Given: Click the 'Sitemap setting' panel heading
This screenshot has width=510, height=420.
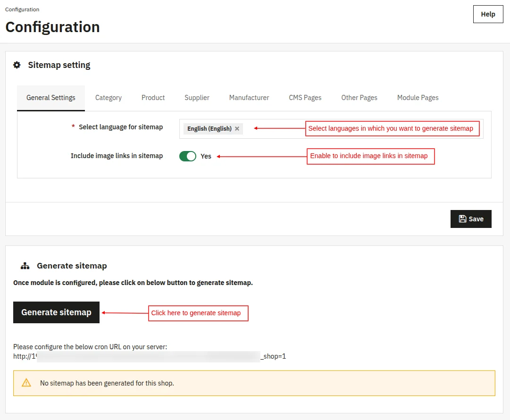Looking at the screenshot, I should click(x=59, y=65).
